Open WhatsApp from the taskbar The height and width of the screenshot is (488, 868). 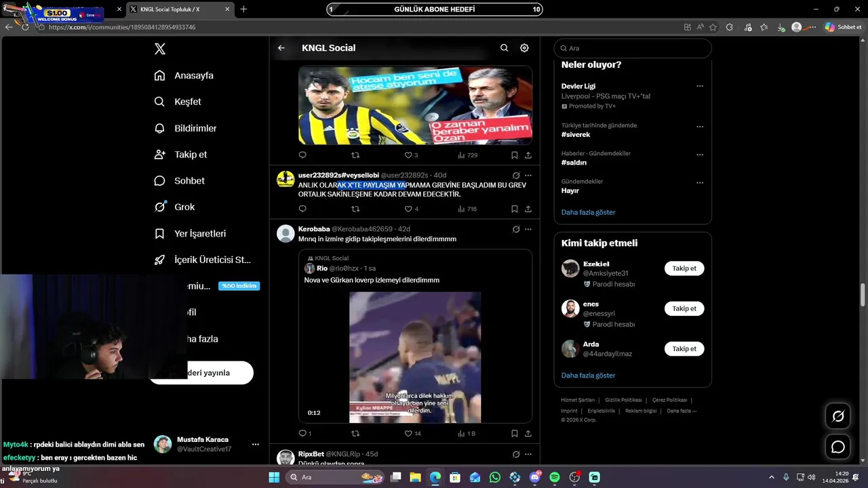pyautogui.click(x=495, y=477)
